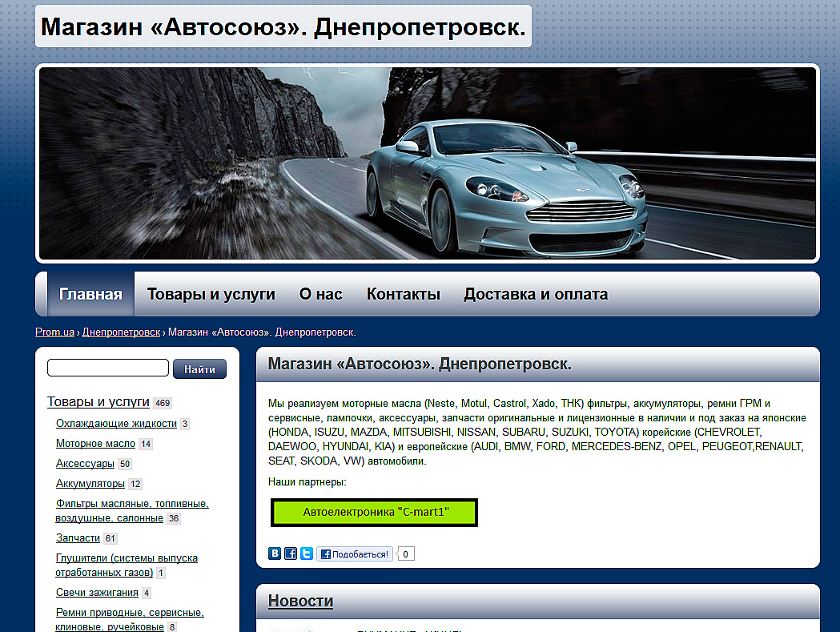Open the Контакты menu item
Viewport: 840px width, 632px height.
pos(403,294)
